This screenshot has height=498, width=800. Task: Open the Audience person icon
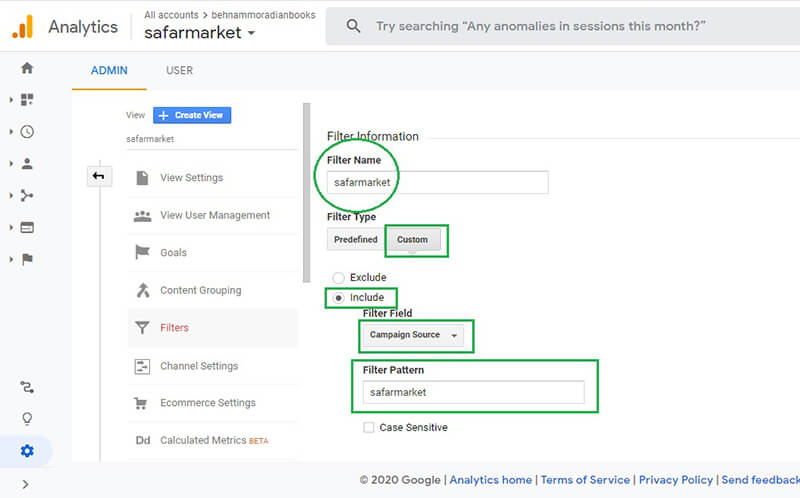[x=27, y=163]
